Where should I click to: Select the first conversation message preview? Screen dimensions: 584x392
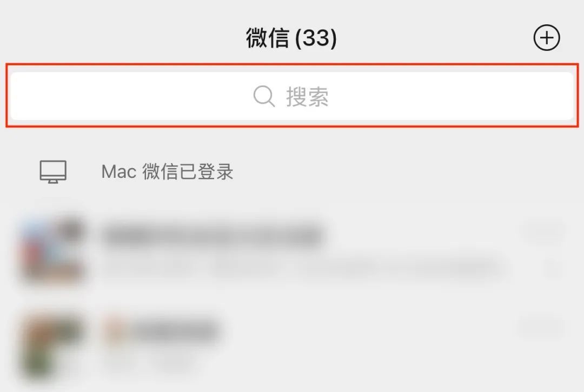(x=302, y=269)
